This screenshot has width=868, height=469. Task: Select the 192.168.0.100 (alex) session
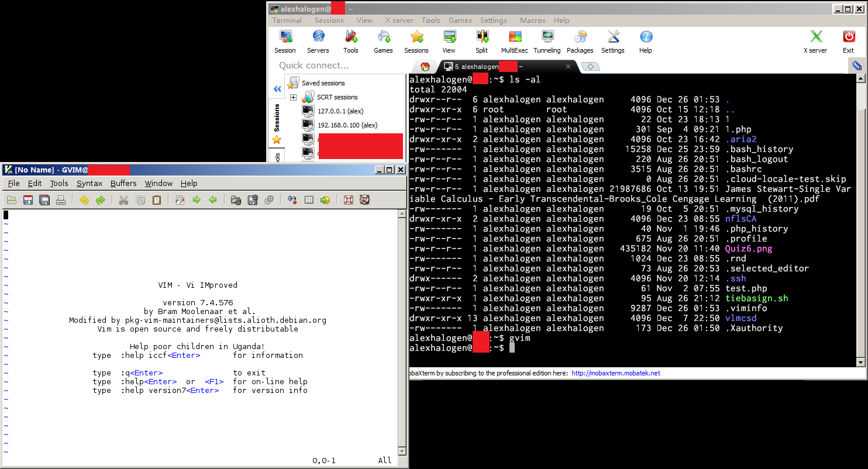tap(347, 125)
